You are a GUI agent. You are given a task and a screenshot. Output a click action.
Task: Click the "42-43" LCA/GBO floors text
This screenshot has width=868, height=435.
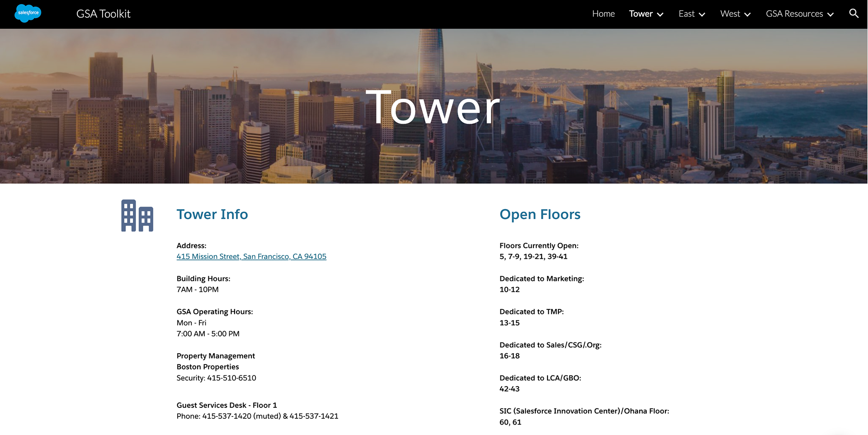point(509,389)
